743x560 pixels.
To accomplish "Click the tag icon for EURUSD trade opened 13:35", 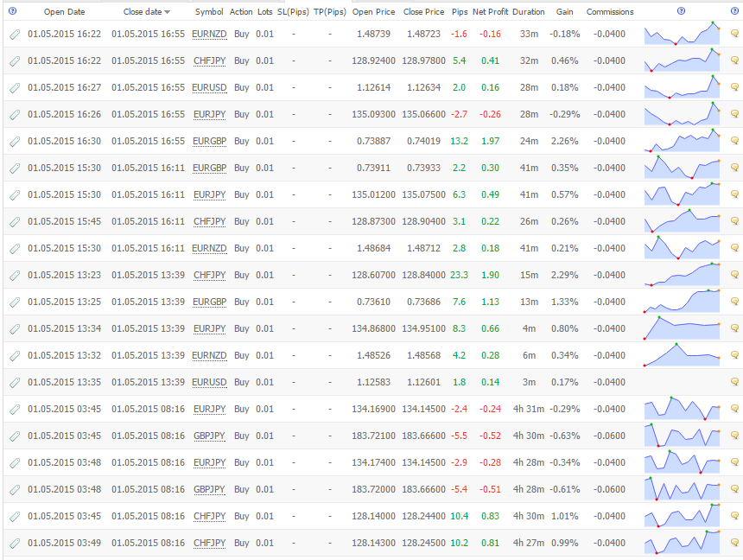I will click(15, 382).
